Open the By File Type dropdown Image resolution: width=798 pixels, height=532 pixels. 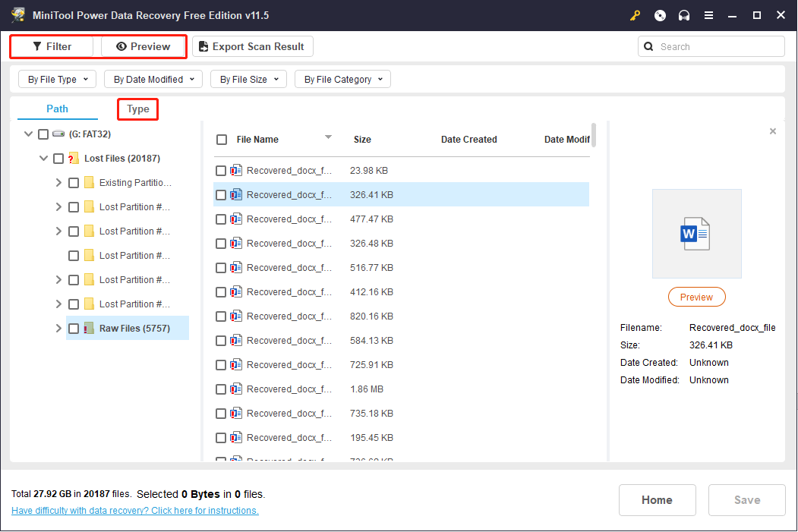coord(58,80)
